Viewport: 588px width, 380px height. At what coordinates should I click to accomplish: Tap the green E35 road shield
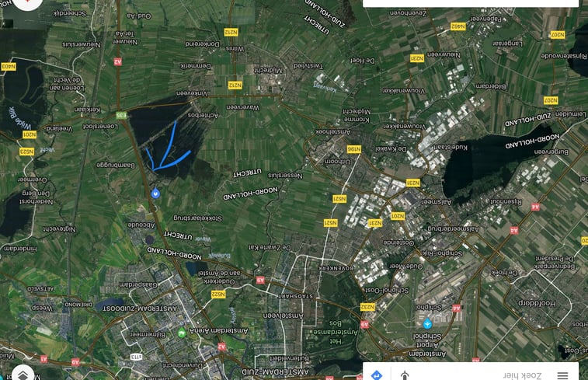120,115
